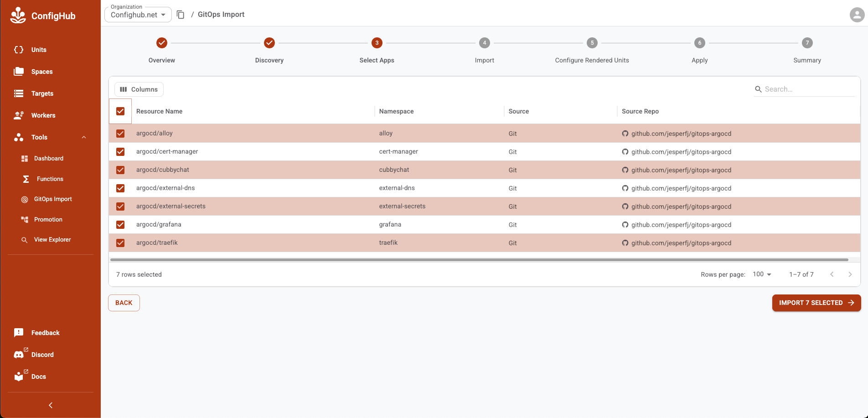
Task: Uncheck the argocd/alloy row checkbox
Action: [120, 134]
